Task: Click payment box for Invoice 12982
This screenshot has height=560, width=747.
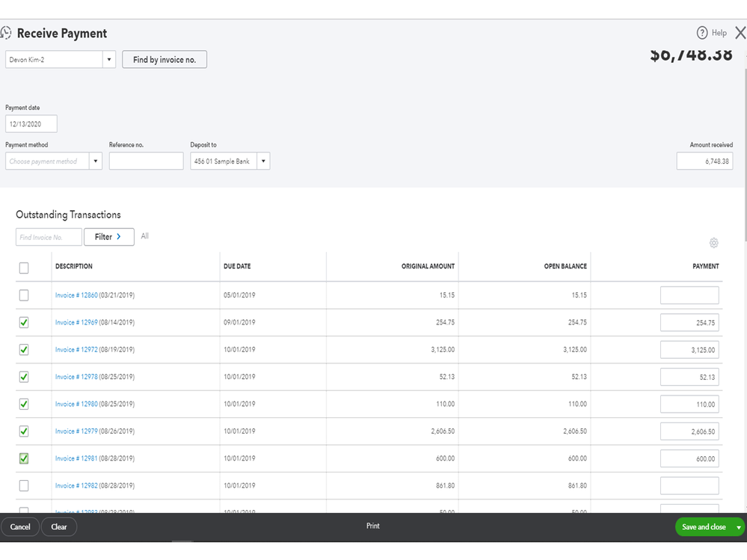Action: tap(689, 485)
